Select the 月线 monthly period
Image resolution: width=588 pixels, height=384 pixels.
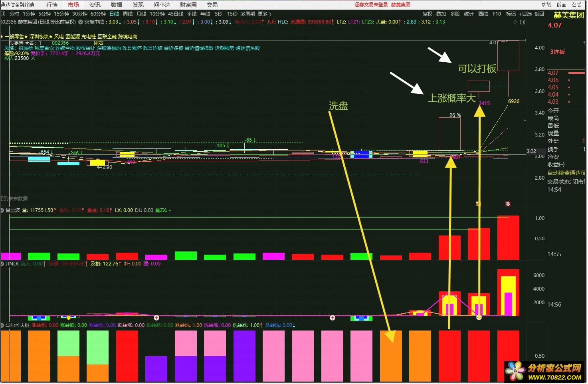[141, 14]
